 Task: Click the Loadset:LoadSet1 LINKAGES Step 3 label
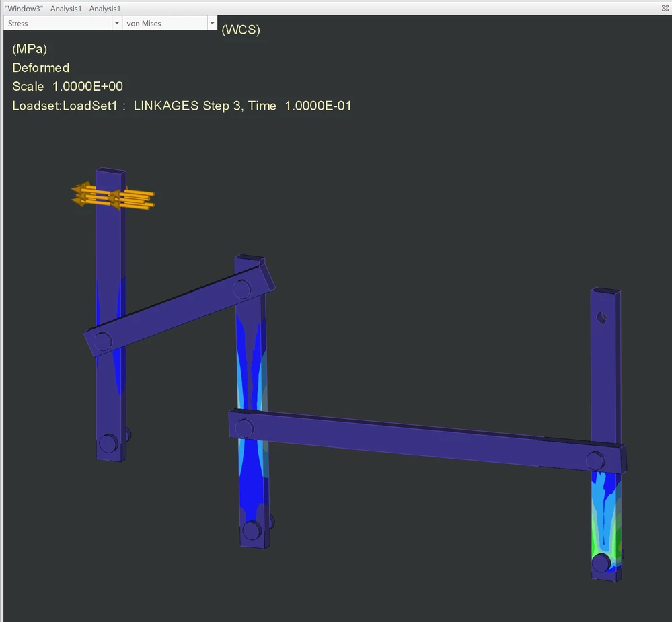click(x=182, y=106)
